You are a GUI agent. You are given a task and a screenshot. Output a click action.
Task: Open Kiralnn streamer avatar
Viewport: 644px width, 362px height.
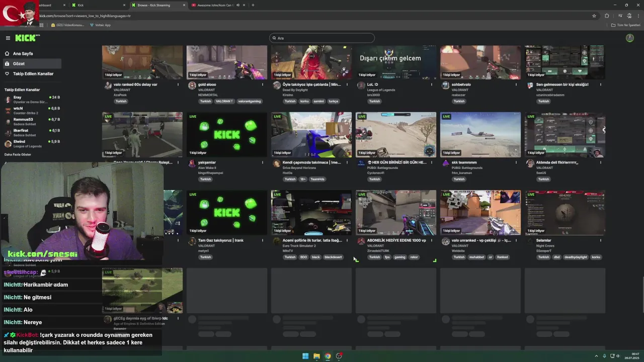(x=276, y=85)
